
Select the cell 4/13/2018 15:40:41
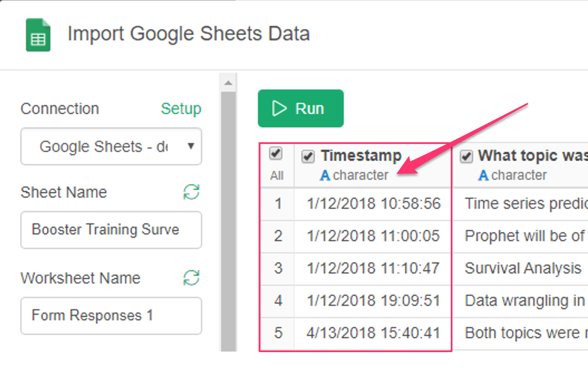point(374,333)
